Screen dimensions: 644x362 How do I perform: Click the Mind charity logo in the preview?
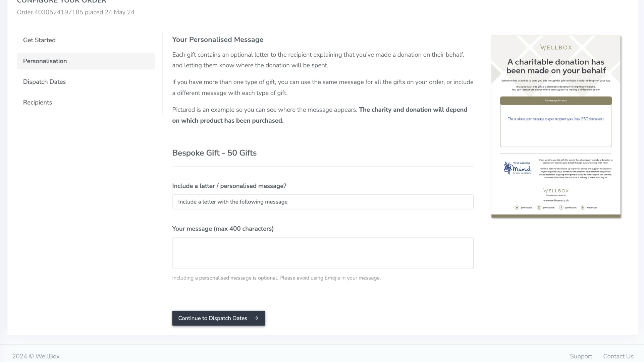(518, 168)
